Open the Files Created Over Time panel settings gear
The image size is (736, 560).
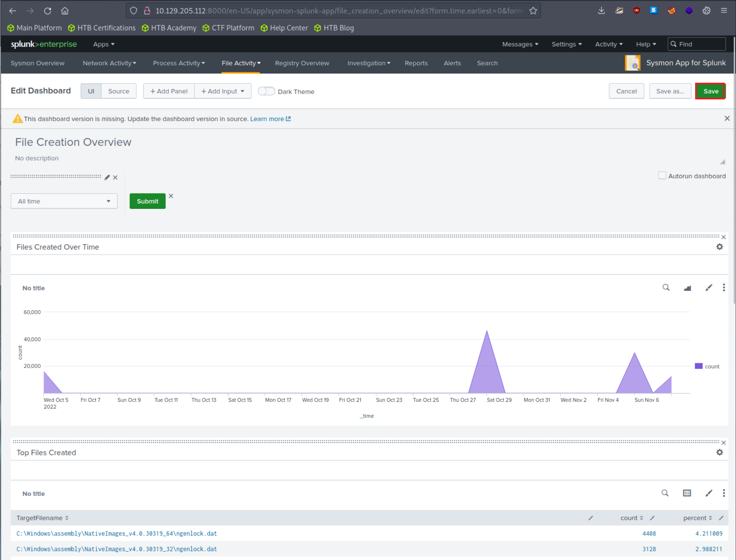[720, 246]
